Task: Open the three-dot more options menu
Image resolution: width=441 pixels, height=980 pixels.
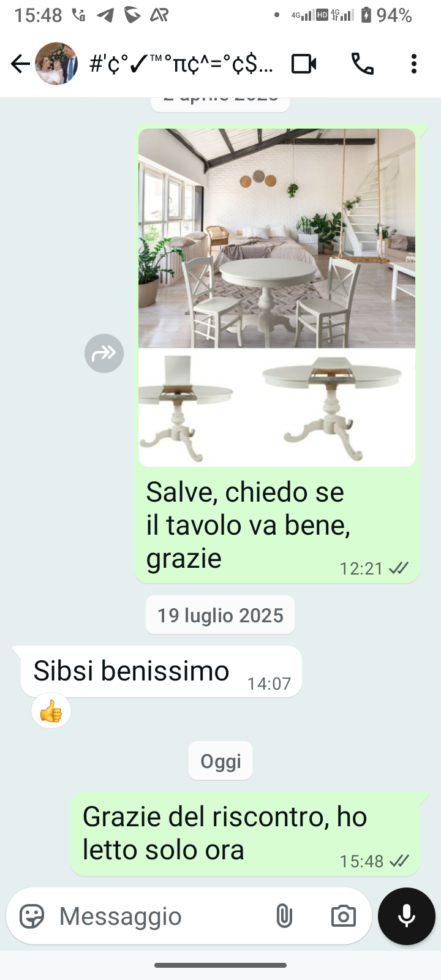Action: 414,64
